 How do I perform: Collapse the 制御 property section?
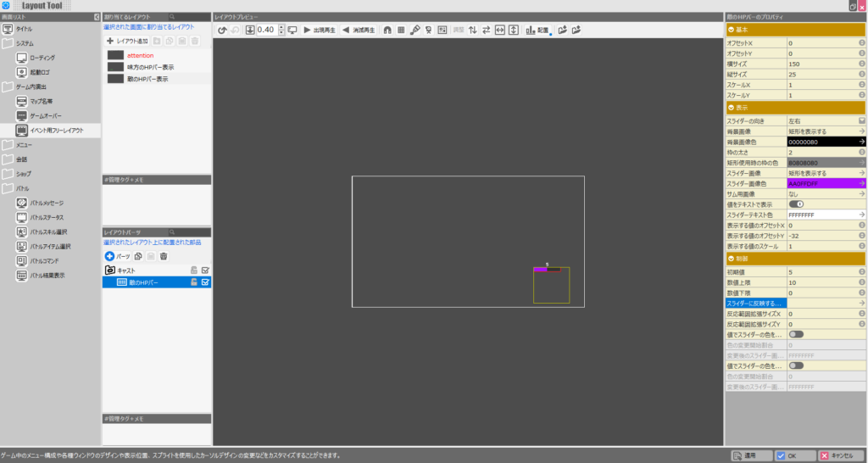[732, 259]
